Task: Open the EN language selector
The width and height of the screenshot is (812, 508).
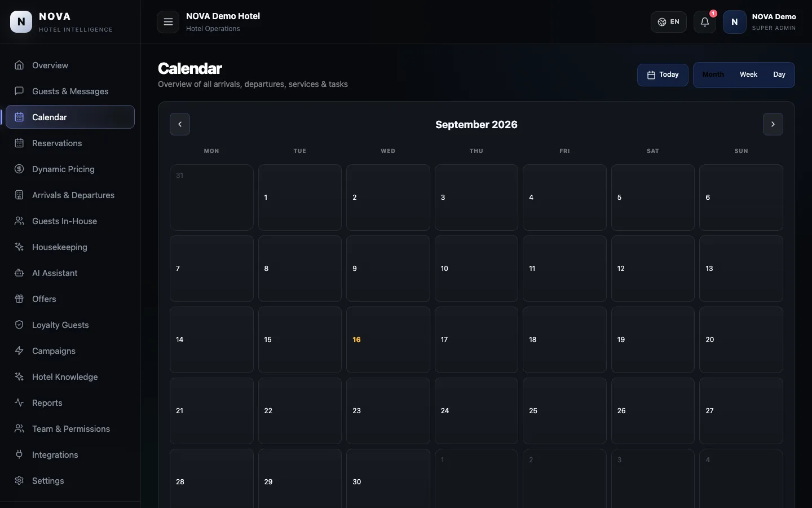Action: [x=669, y=22]
